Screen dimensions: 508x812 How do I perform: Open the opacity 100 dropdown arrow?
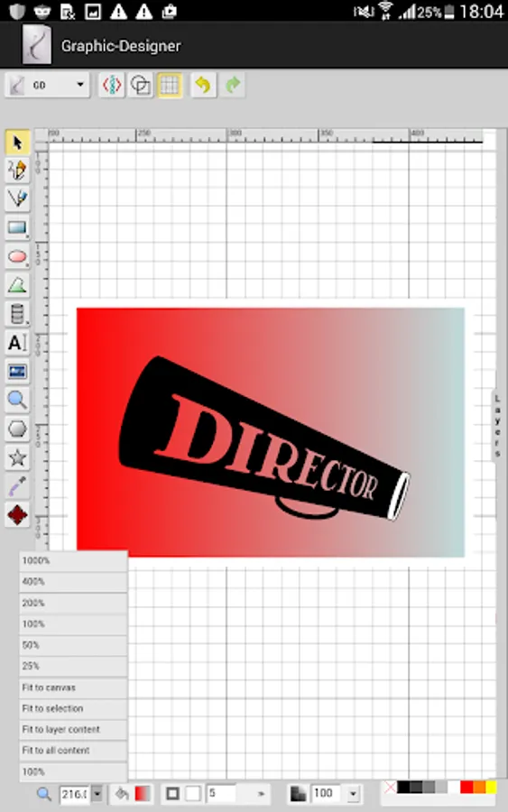pyautogui.click(x=353, y=793)
